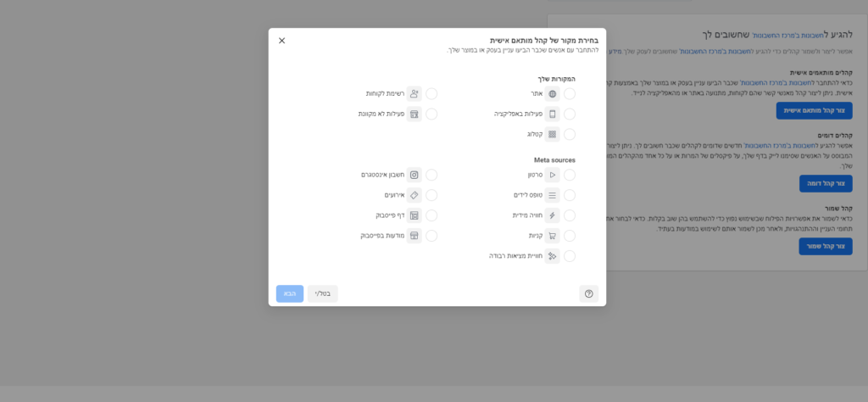Click the אתר label text
Screen dimensions: 868x402
pyautogui.click(x=537, y=93)
